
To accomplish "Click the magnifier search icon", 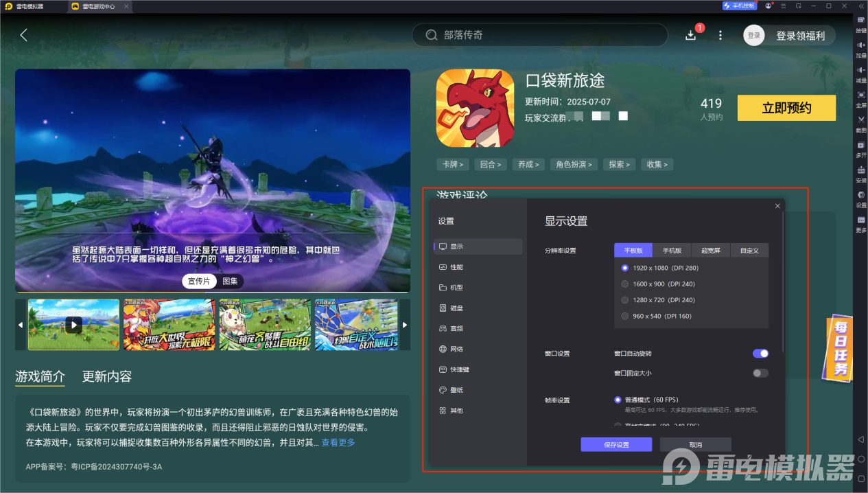I will pyautogui.click(x=432, y=35).
